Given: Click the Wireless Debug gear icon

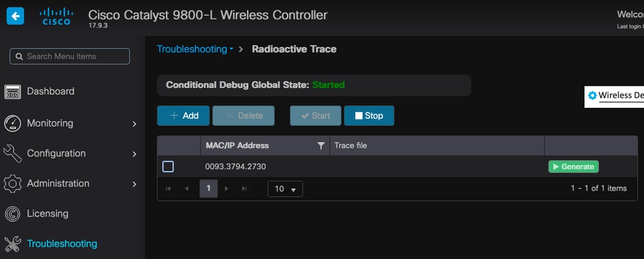Looking at the screenshot, I should click(592, 95).
